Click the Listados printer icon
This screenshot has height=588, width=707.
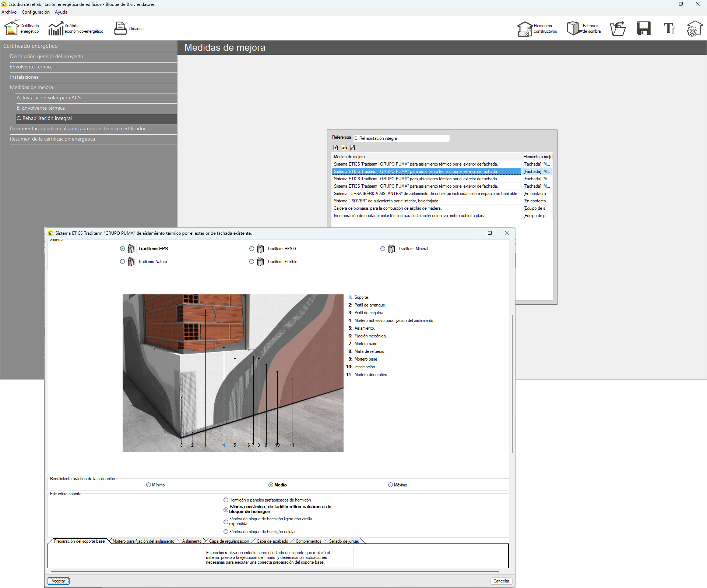pos(120,28)
